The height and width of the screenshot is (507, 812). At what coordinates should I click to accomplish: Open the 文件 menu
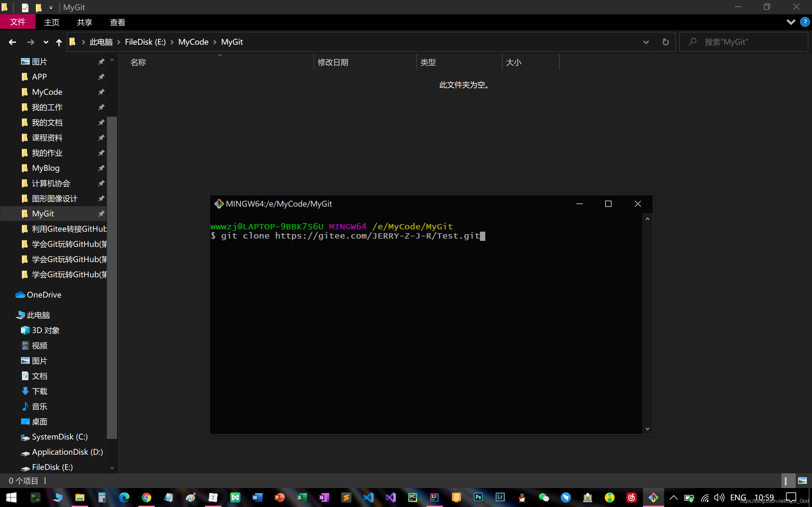tap(18, 22)
